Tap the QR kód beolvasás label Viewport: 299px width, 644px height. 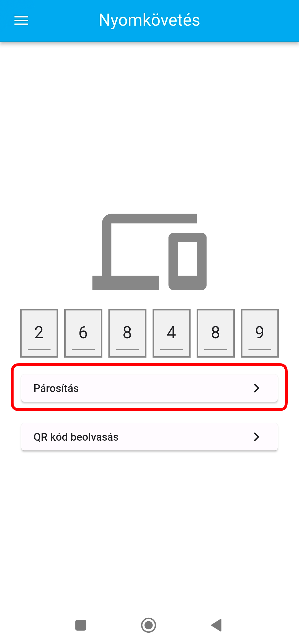(x=76, y=437)
